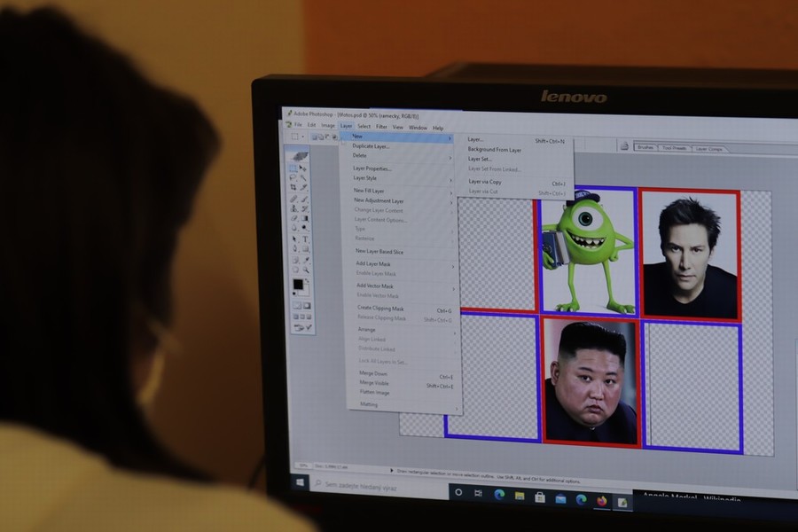Switch to the Brushes palette tab
Image resolution: width=798 pixels, height=532 pixels.
coord(645,148)
